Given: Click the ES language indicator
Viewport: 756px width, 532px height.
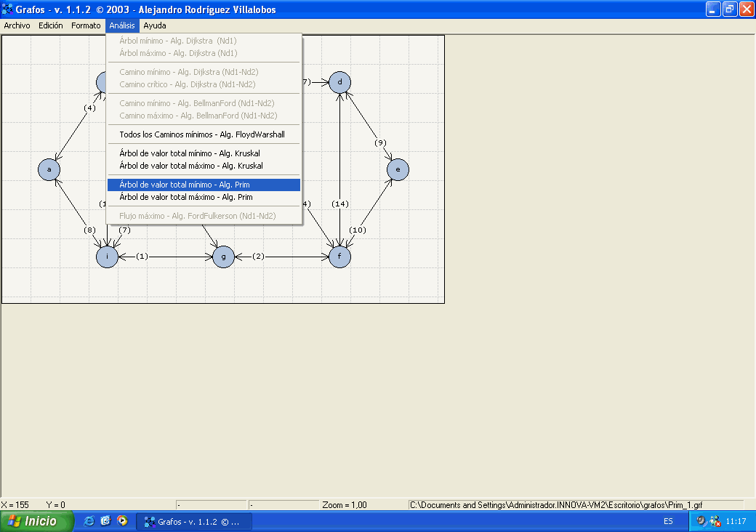Looking at the screenshot, I should click(x=668, y=521).
